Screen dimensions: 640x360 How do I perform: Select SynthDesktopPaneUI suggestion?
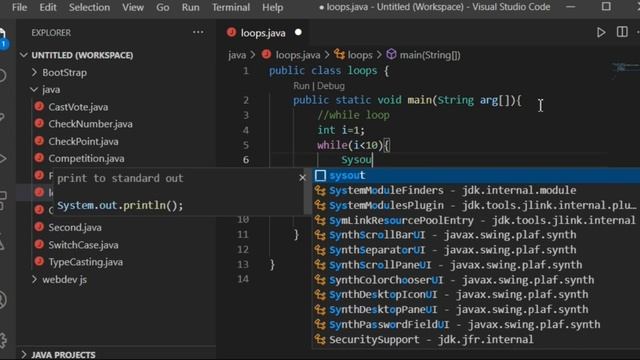click(x=476, y=310)
